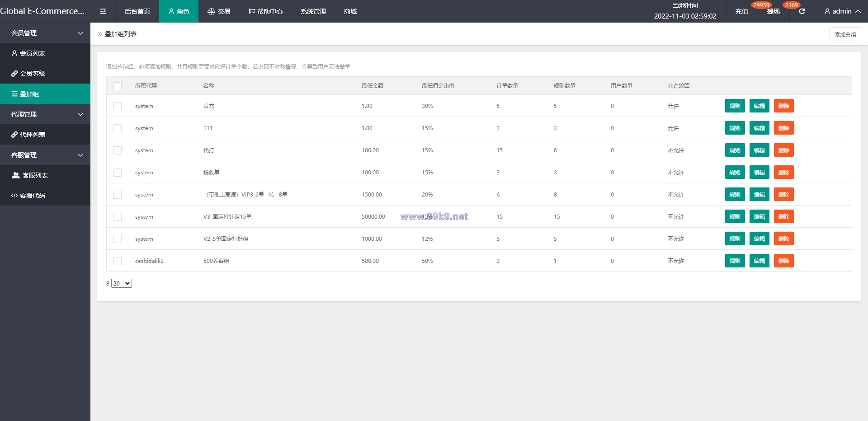Click the 添加分组 button
868x421 pixels.
click(x=845, y=34)
